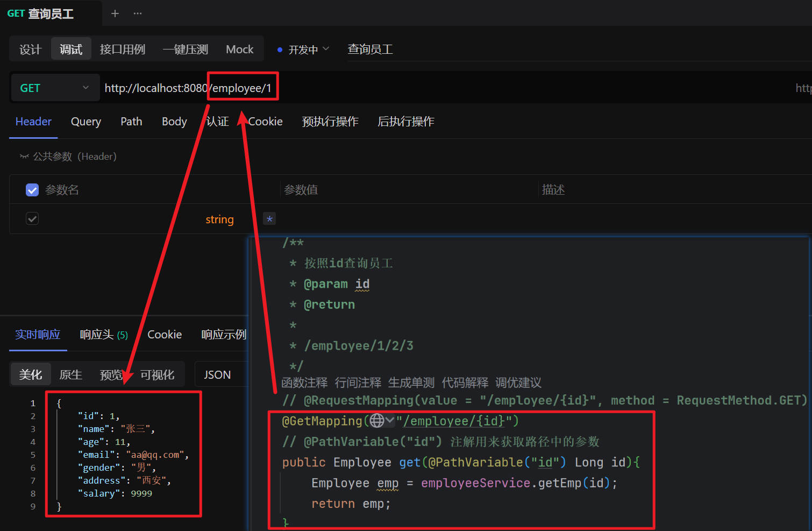Screen dimensions: 812x531
Task: Open the 响应示例 tab
Action: click(x=224, y=335)
